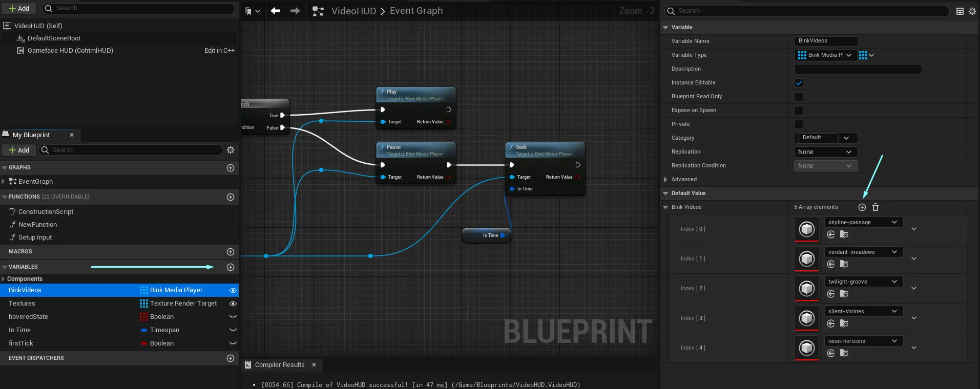Image resolution: width=980 pixels, height=389 pixels.
Task: Click Add button in Components panel
Action: (x=19, y=9)
